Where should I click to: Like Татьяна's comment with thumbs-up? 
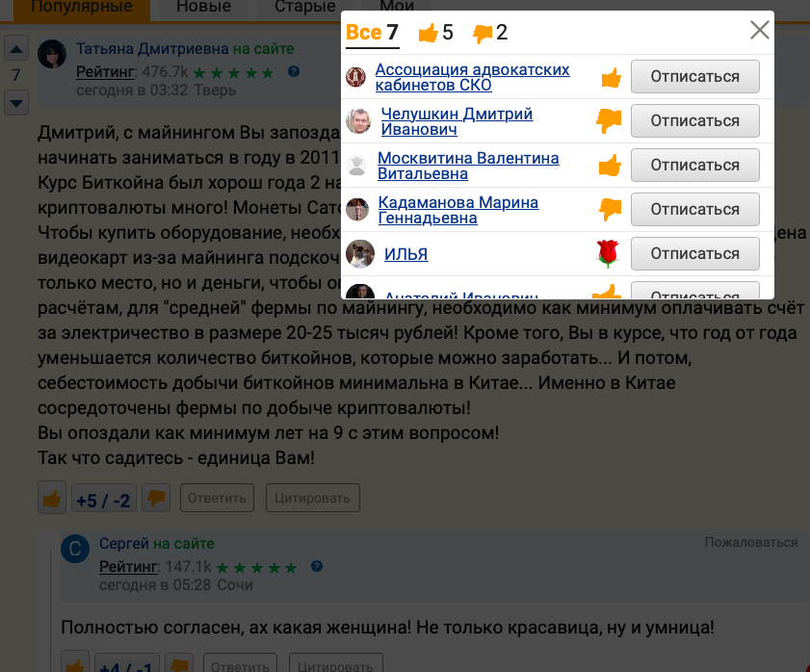coord(52,499)
